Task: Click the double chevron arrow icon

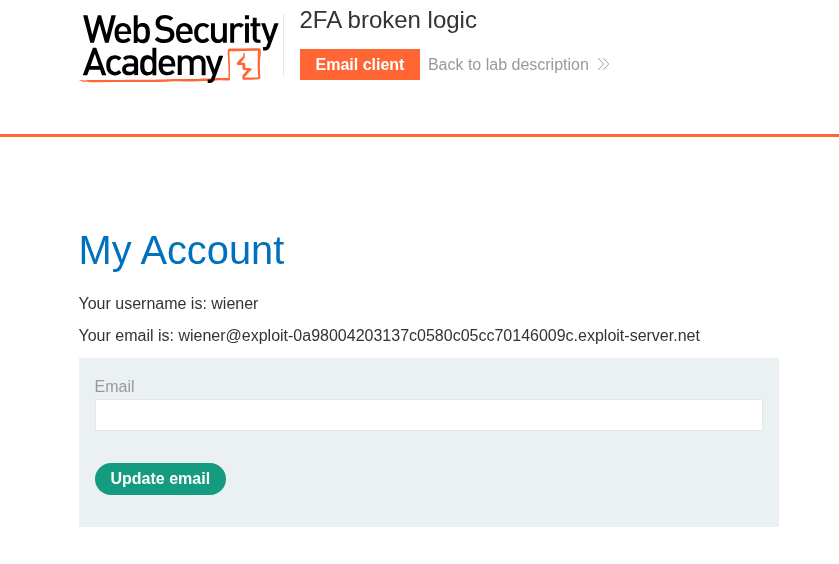Action: pyautogui.click(x=603, y=65)
